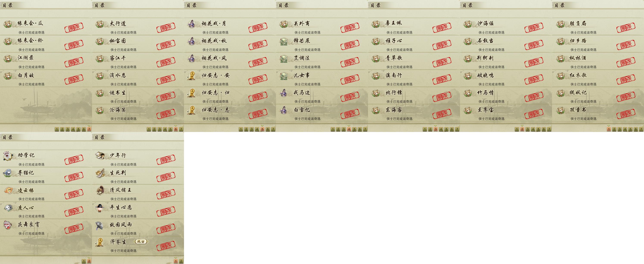Click the straw hat icon for 少年行
Screen dimensions: 644x264
tap(100, 156)
